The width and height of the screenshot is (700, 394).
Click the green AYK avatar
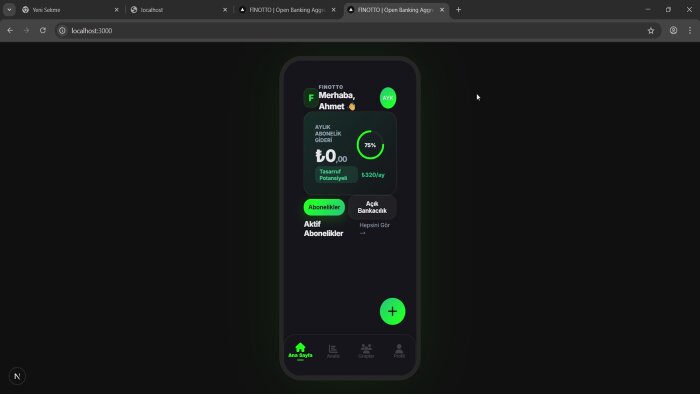coord(388,98)
